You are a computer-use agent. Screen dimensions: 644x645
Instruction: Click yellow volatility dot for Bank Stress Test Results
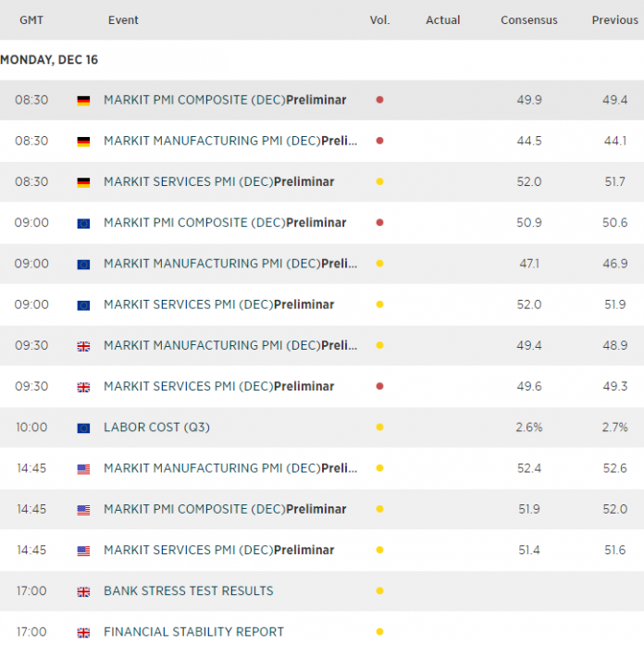coord(379,590)
